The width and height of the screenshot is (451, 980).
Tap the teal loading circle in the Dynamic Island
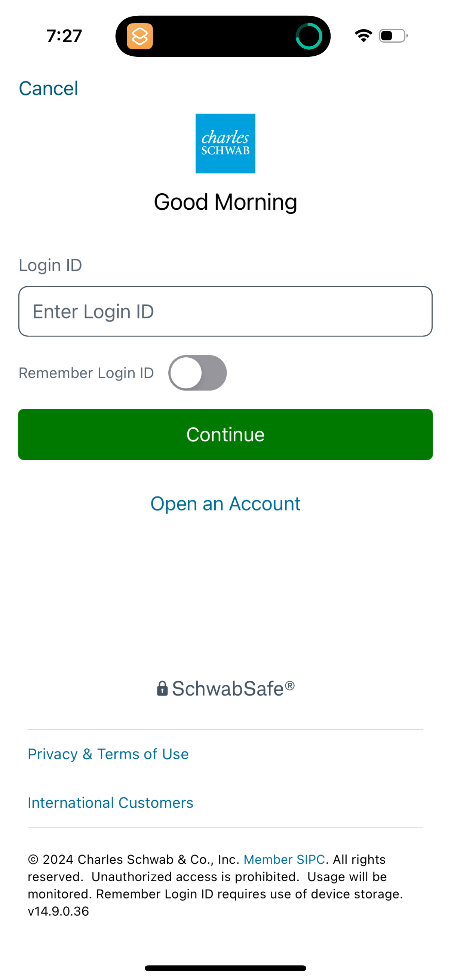pyautogui.click(x=309, y=36)
